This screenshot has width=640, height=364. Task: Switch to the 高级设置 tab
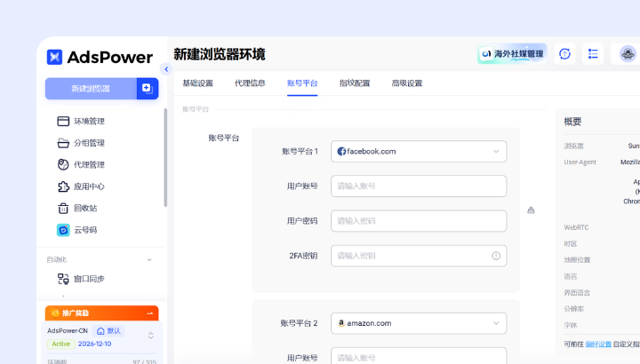pos(407,83)
